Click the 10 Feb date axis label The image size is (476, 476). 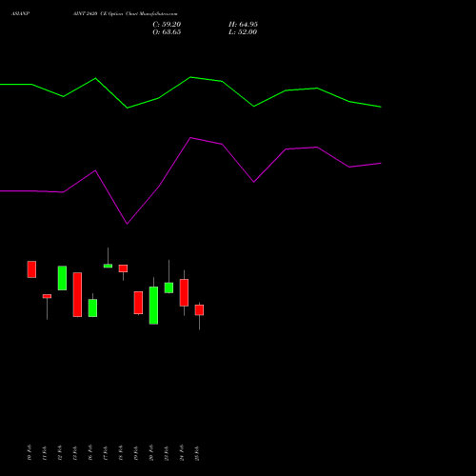click(30, 452)
